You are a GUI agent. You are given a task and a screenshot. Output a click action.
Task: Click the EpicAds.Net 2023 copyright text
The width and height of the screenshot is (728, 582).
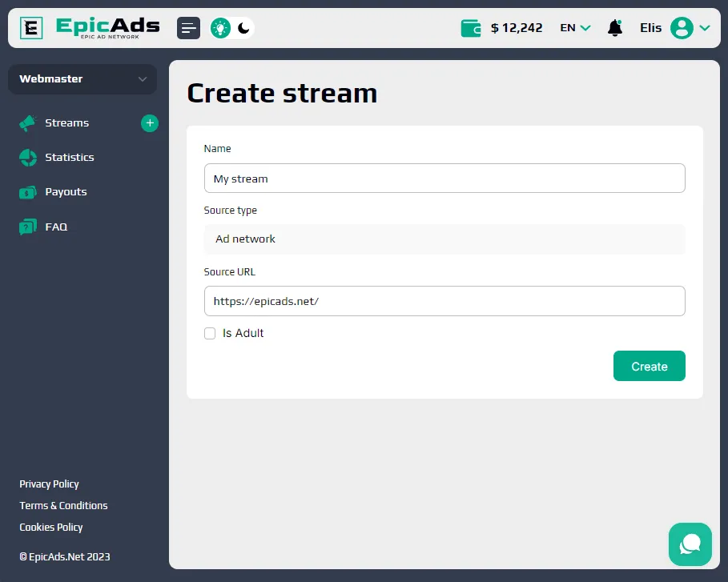coord(65,556)
